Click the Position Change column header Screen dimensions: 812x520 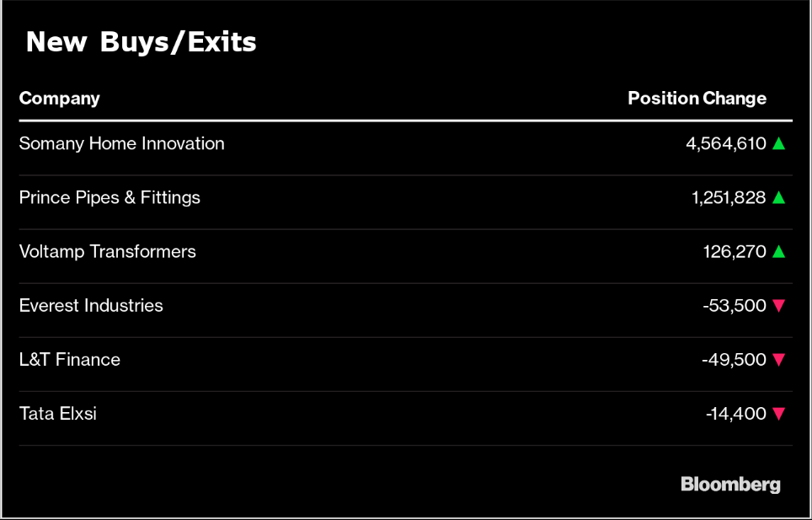(697, 98)
